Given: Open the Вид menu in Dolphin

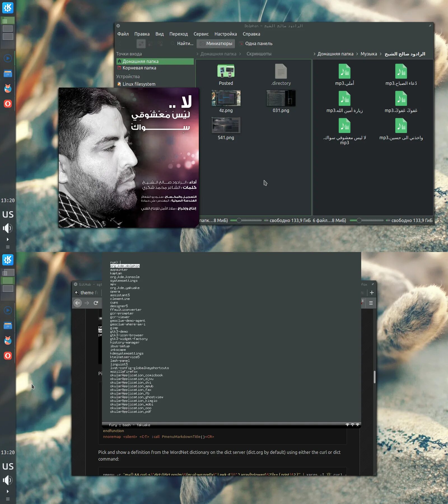Looking at the screenshot, I should [x=160, y=34].
